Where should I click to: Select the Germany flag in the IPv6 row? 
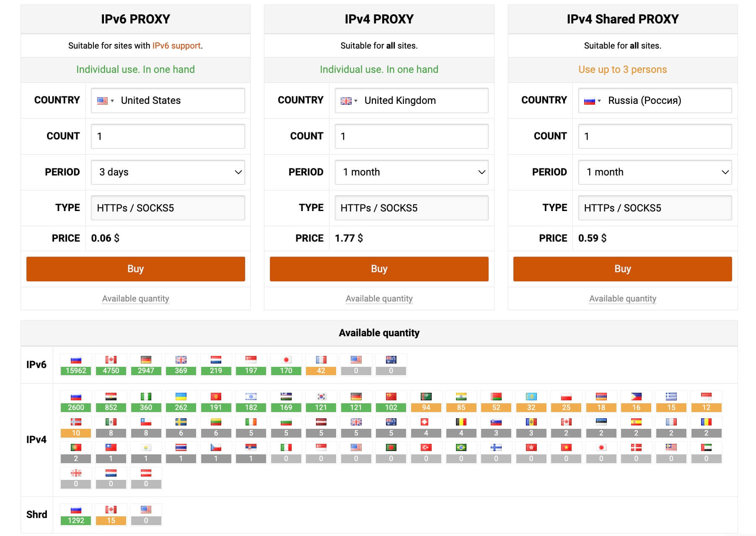[146, 359]
